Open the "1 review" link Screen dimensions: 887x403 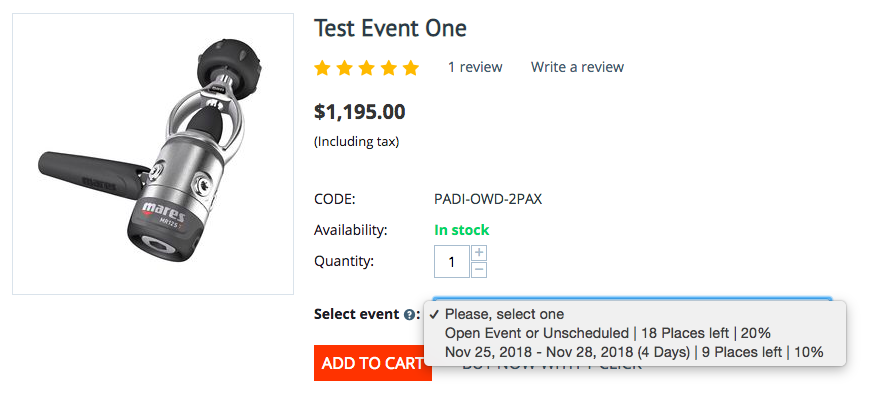pos(475,67)
